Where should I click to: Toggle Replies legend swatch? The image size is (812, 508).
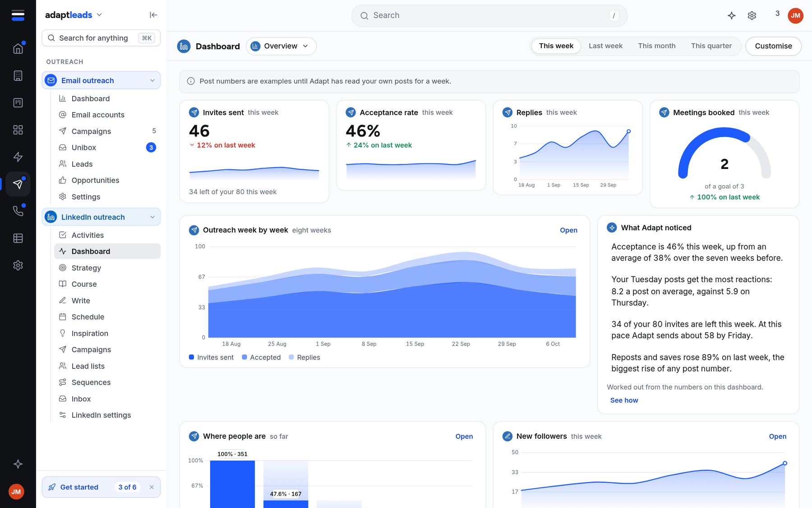point(291,357)
